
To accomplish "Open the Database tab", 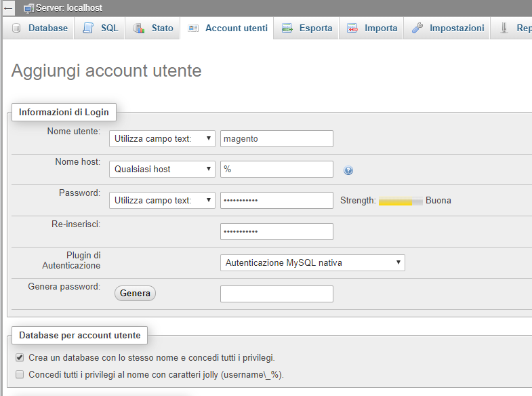I will [39, 28].
